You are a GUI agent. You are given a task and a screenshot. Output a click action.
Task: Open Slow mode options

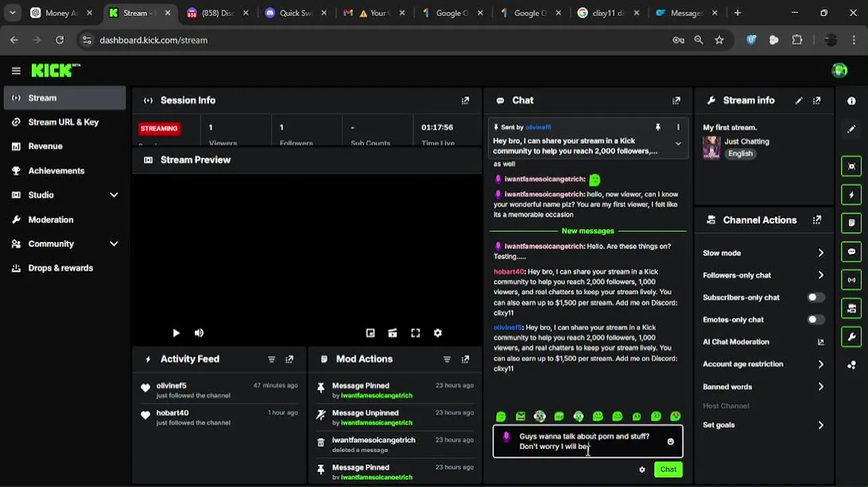[764, 253]
